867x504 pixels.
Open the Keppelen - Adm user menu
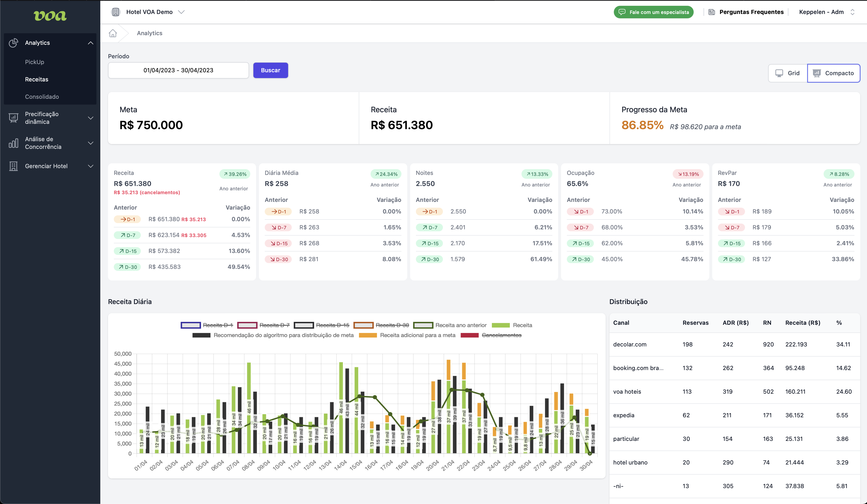tap(827, 12)
